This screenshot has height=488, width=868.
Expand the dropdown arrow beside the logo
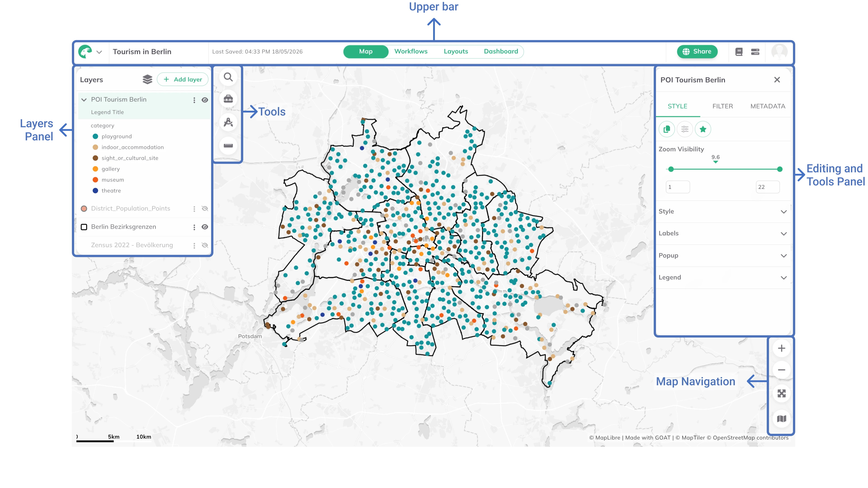pyautogui.click(x=99, y=52)
